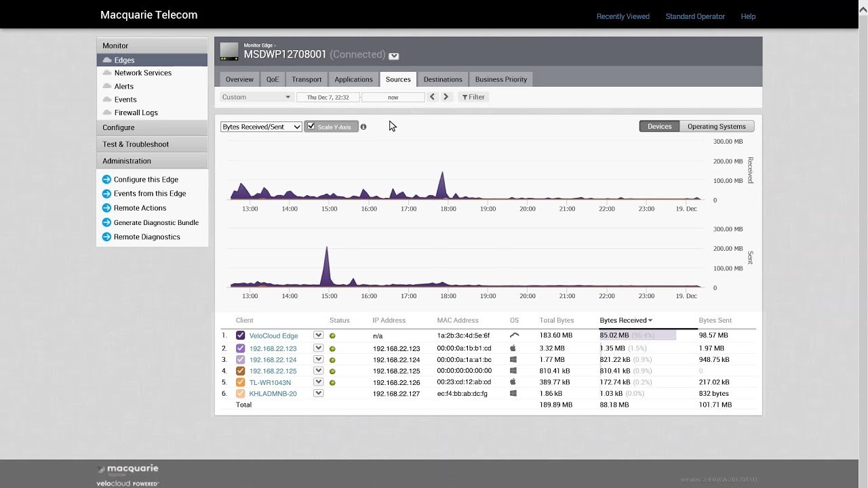Click the Firewall Logs cloud icon

point(107,113)
